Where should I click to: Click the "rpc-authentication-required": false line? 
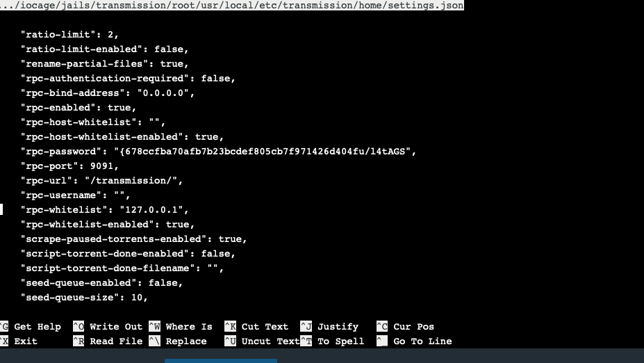[x=128, y=79]
